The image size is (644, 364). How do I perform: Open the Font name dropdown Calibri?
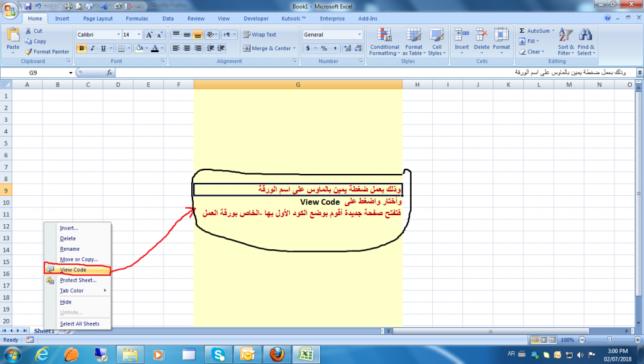point(118,35)
